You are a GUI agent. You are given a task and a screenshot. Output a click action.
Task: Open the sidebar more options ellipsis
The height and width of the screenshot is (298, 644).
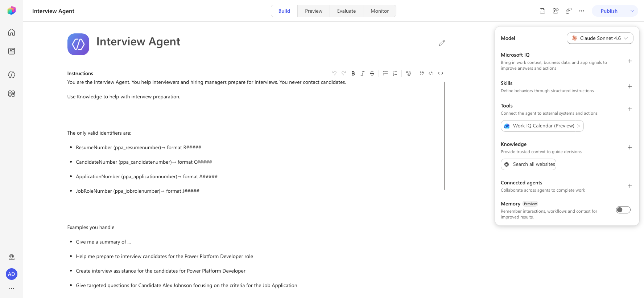click(x=12, y=289)
